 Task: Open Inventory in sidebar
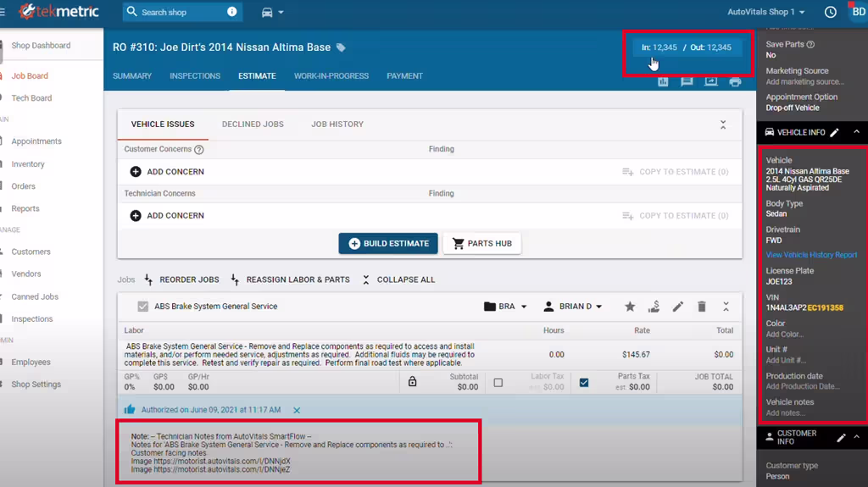[x=28, y=163]
